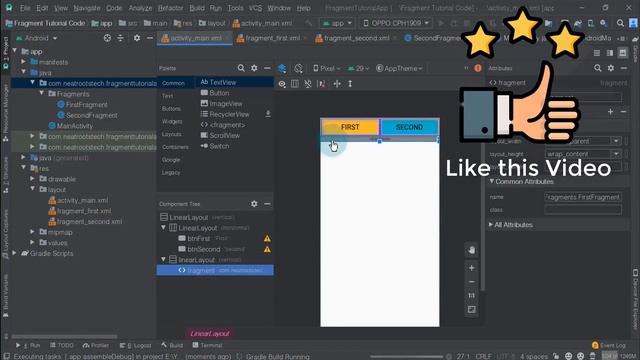Switch to split view mode
640x360 pixels.
tap(610, 53)
